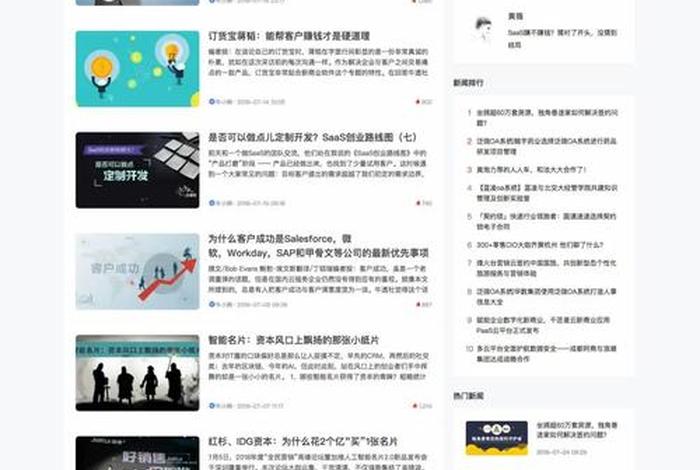Viewport: 700px width, 470px height.
Task: Click author icon under 智能名片 article
Action: 212,406
